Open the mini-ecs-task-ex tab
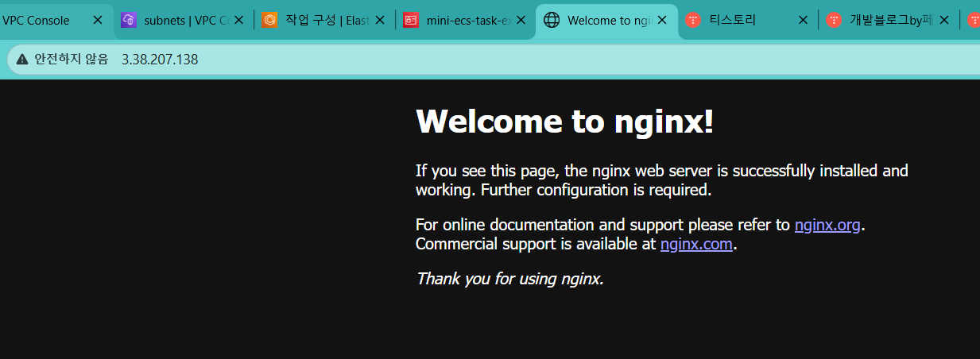 click(x=466, y=21)
